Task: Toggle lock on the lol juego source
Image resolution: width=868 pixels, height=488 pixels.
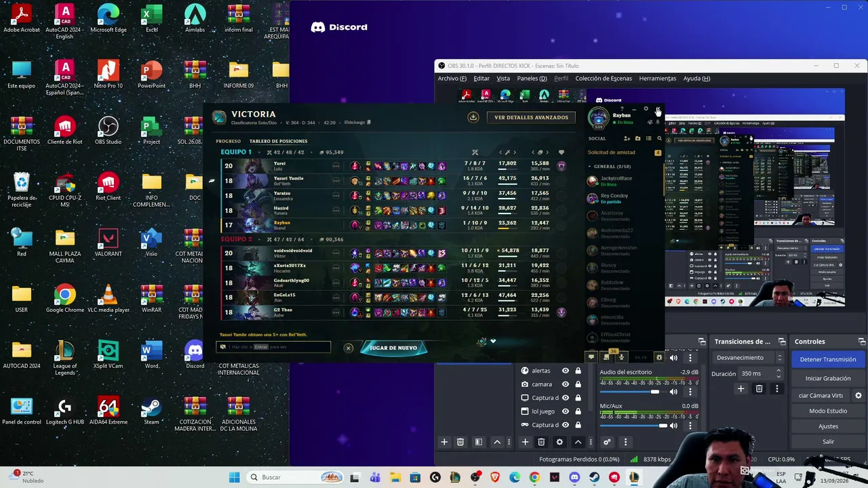Action: pos(578,411)
